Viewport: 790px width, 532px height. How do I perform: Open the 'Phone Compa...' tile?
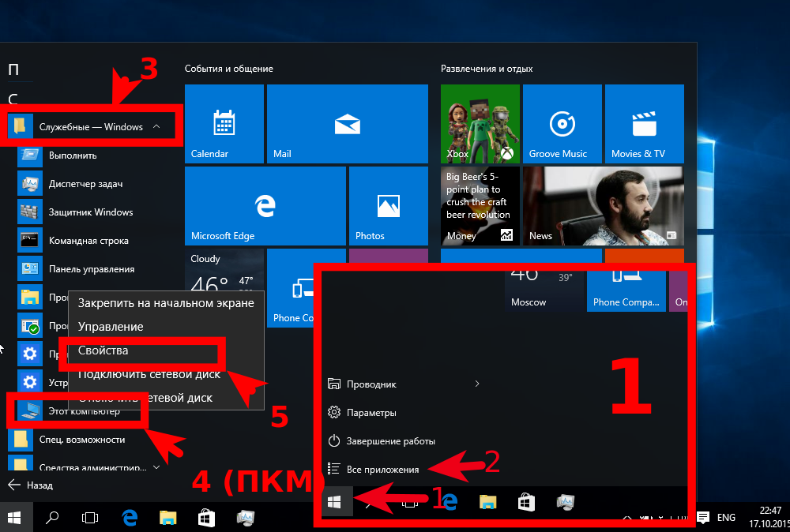[626, 291]
